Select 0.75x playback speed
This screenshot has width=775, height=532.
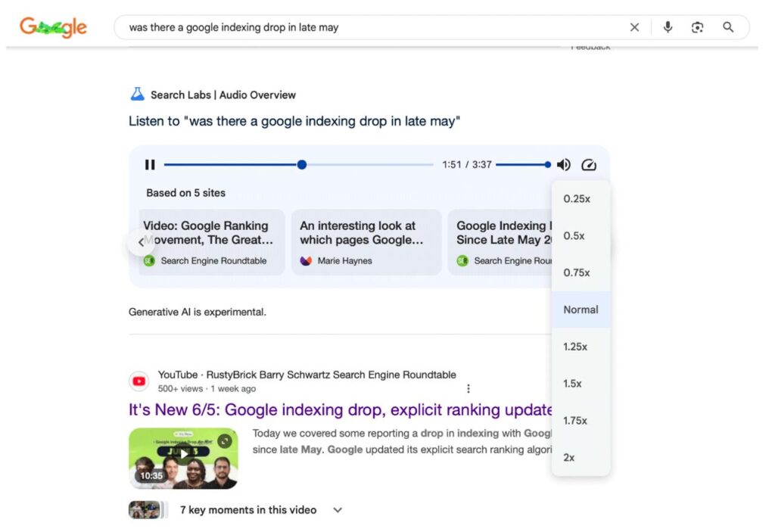click(x=580, y=272)
